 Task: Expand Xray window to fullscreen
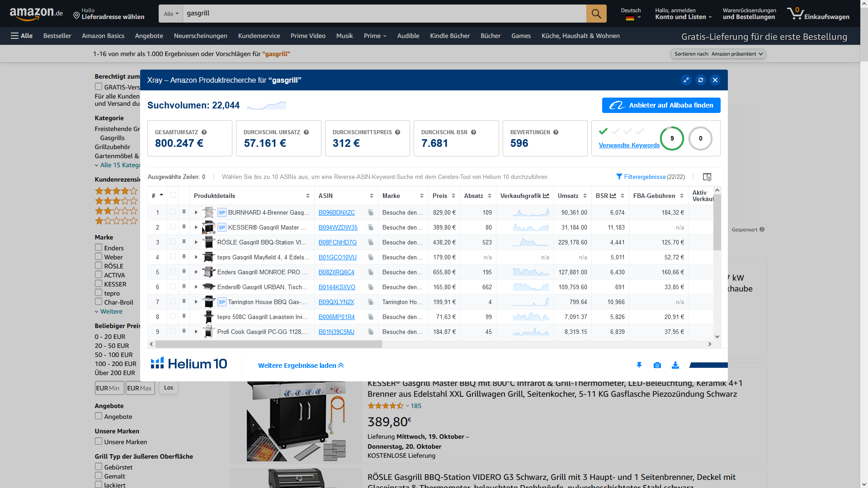(686, 80)
